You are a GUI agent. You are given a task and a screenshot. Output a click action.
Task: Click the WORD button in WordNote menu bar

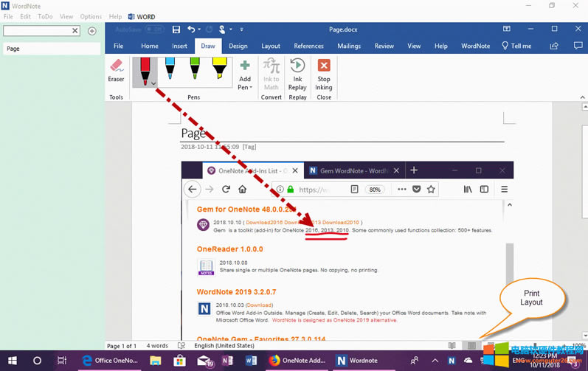[x=141, y=16]
